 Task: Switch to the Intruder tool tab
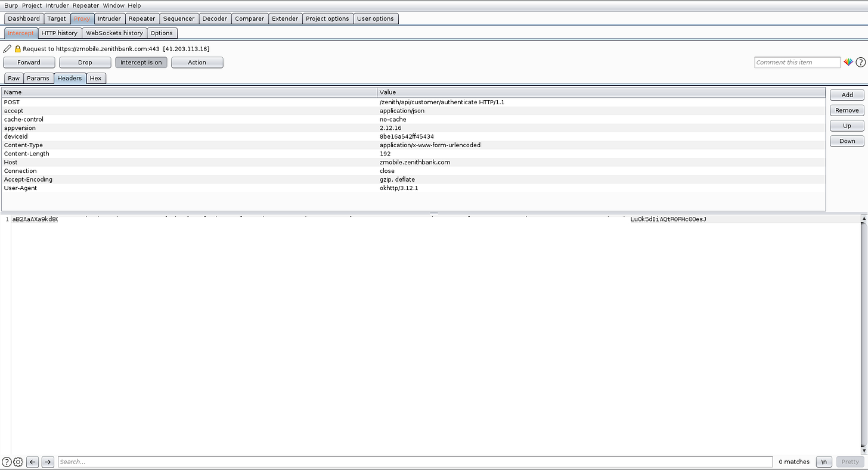click(x=109, y=18)
